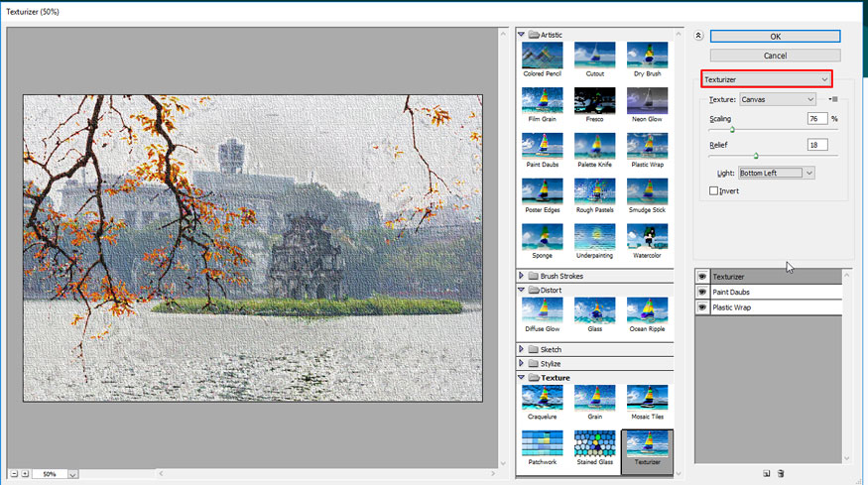Toggle visibility of Paint Daubs effect layer
Screen dimensions: 868x485
(702, 292)
